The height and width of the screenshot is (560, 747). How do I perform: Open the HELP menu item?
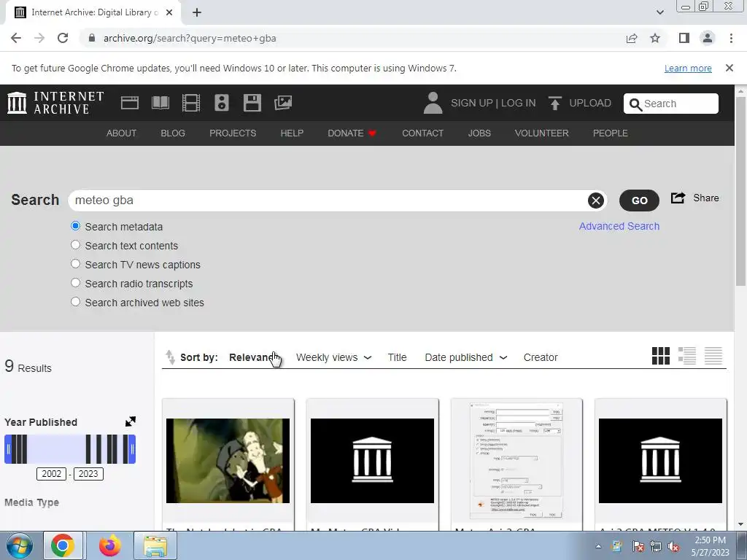pyautogui.click(x=292, y=133)
